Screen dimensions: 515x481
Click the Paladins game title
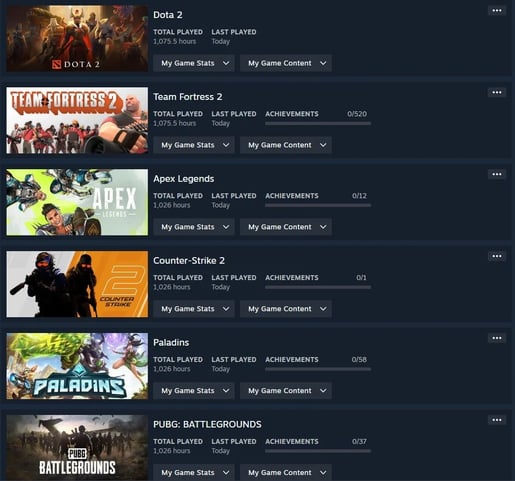(x=171, y=343)
